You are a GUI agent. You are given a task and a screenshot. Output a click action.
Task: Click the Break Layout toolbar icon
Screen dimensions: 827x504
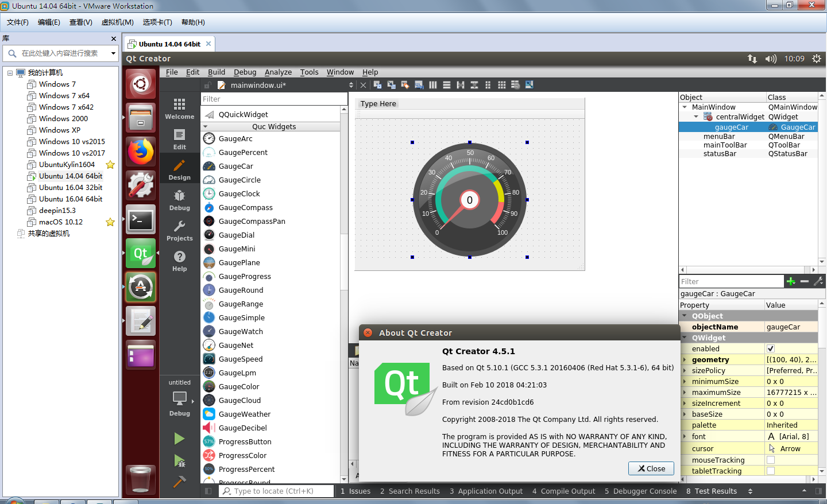515,85
